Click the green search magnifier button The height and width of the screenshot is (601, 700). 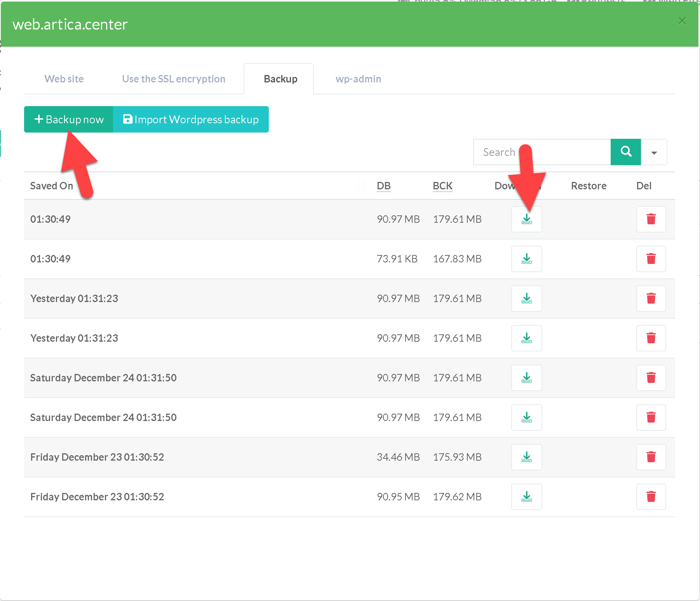tap(625, 152)
